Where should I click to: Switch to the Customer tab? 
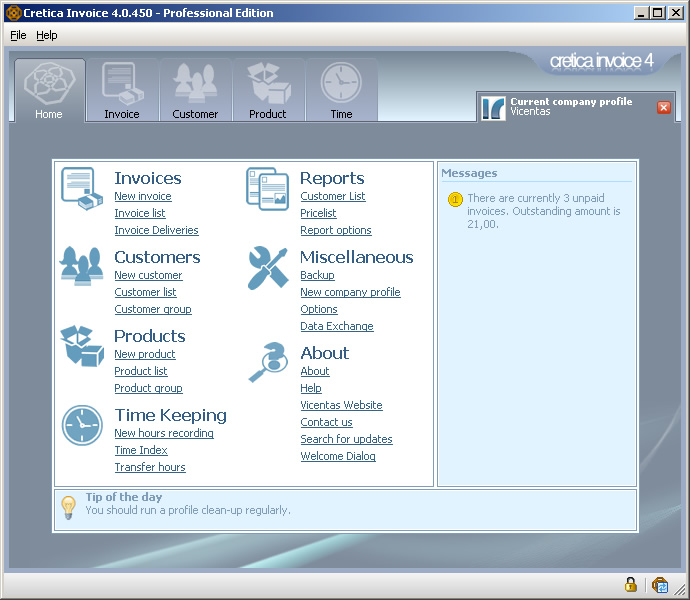click(x=195, y=90)
